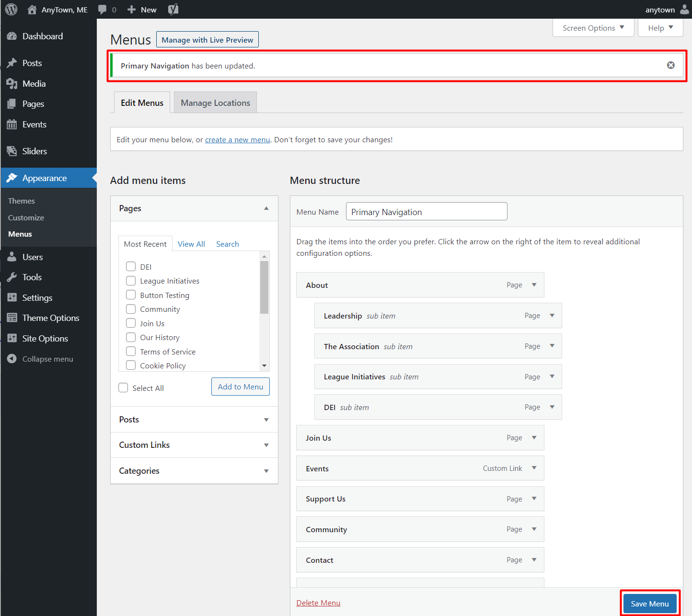Expand the Support Us item options
Image resolution: width=692 pixels, height=616 pixels.
[x=534, y=499]
